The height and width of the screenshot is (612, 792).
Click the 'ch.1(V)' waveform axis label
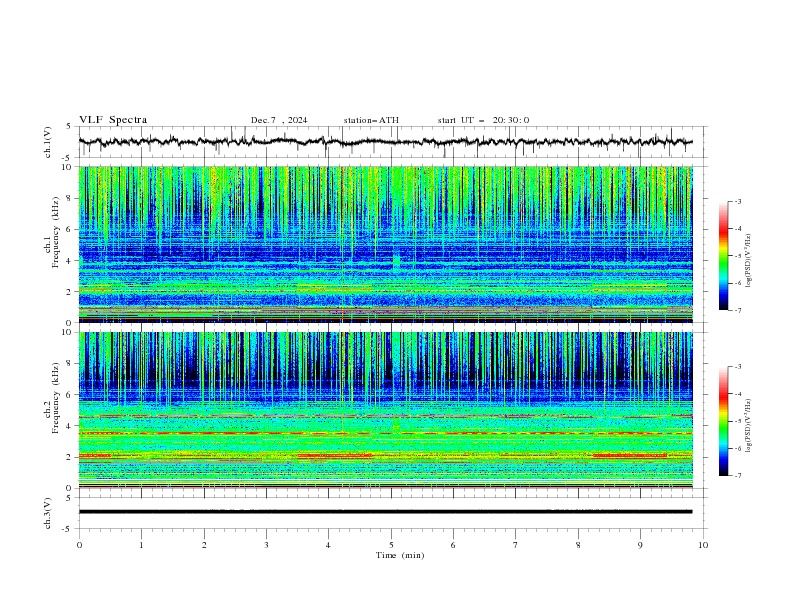(x=48, y=142)
